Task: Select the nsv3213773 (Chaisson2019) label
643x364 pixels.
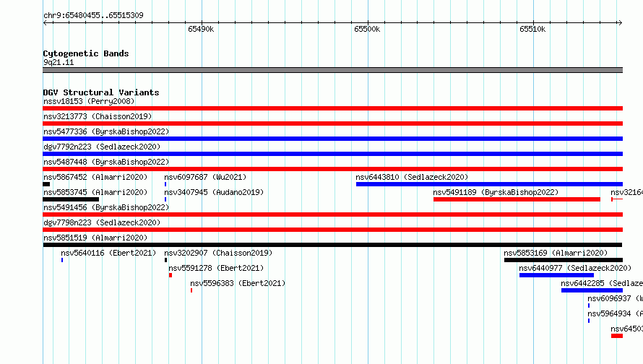Action: click(x=98, y=116)
